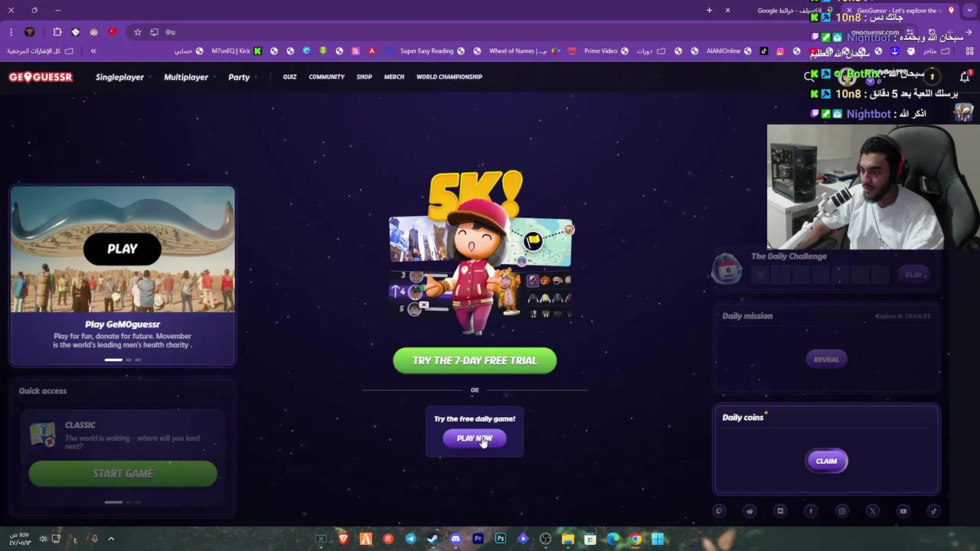Screen dimensions: 980x551
Task: Open the Instagram bookmark icon
Action: [780, 51]
